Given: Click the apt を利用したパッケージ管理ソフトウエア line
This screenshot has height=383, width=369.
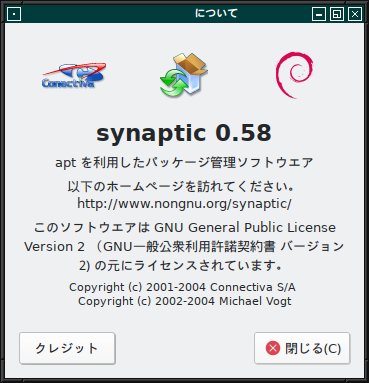Looking at the screenshot, I should tap(184, 163).
